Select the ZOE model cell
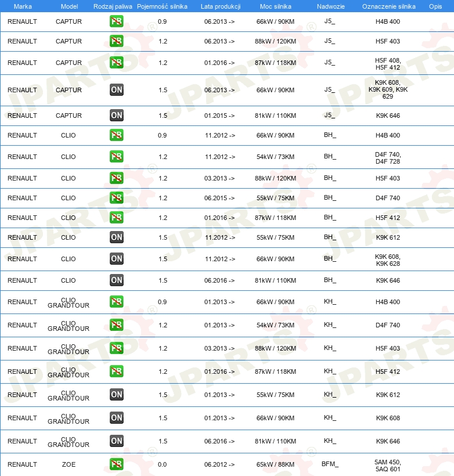The height and width of the screenshot is (476, 454). (69, 464)
